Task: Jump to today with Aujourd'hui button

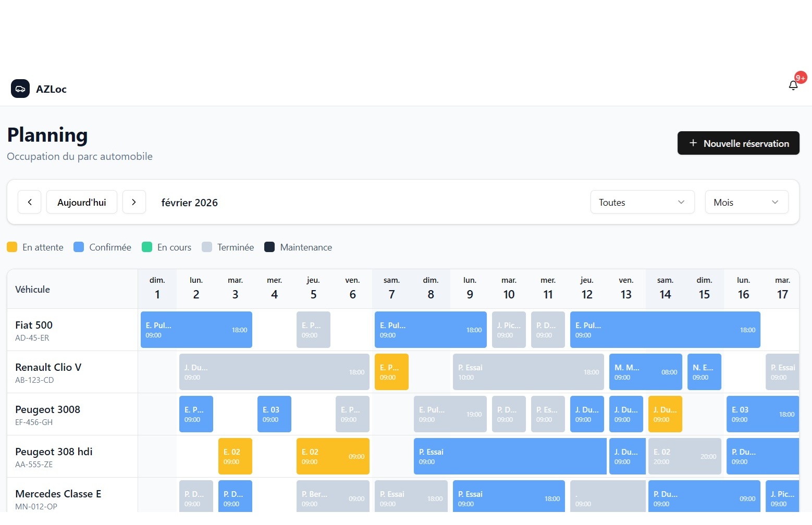Action: tap(82, 202)
